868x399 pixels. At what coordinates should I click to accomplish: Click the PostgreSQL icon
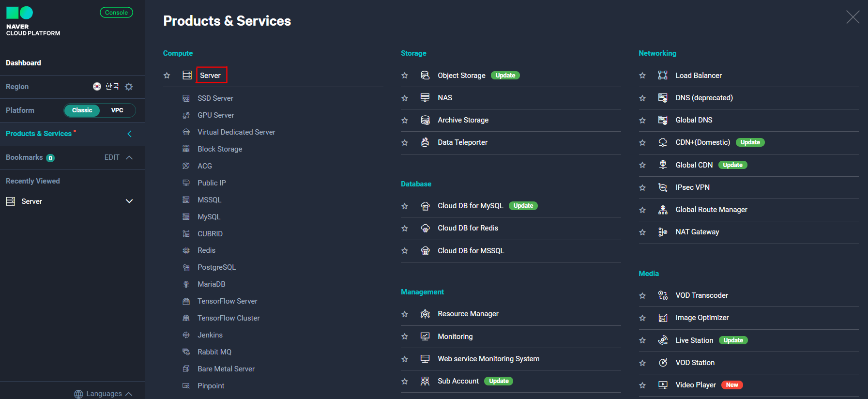186,267
